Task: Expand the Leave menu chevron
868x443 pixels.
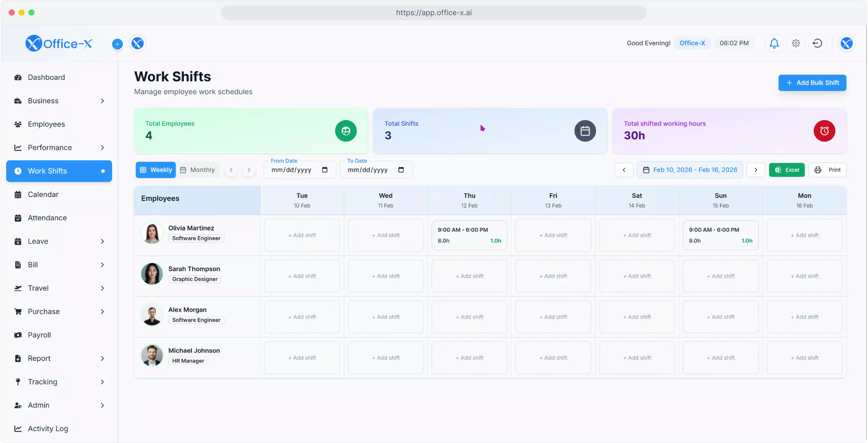Action: tap(102, 242)
